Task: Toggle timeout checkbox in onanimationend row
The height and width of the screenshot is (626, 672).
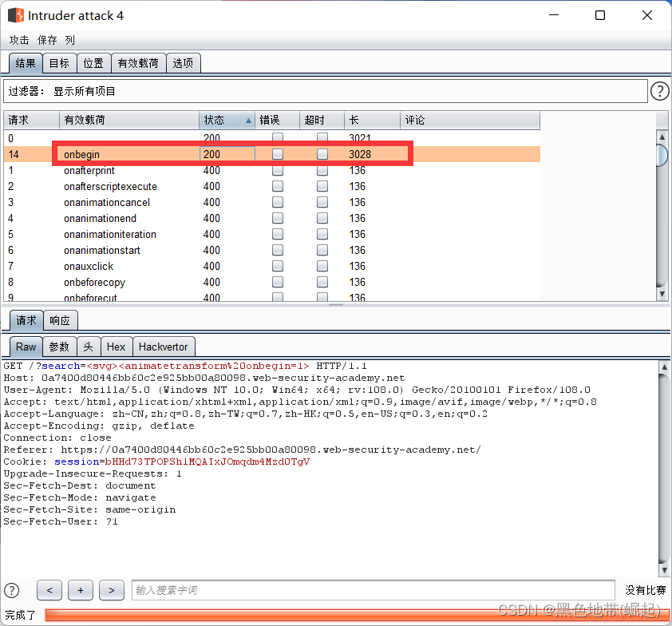Action: click(322, 218)
